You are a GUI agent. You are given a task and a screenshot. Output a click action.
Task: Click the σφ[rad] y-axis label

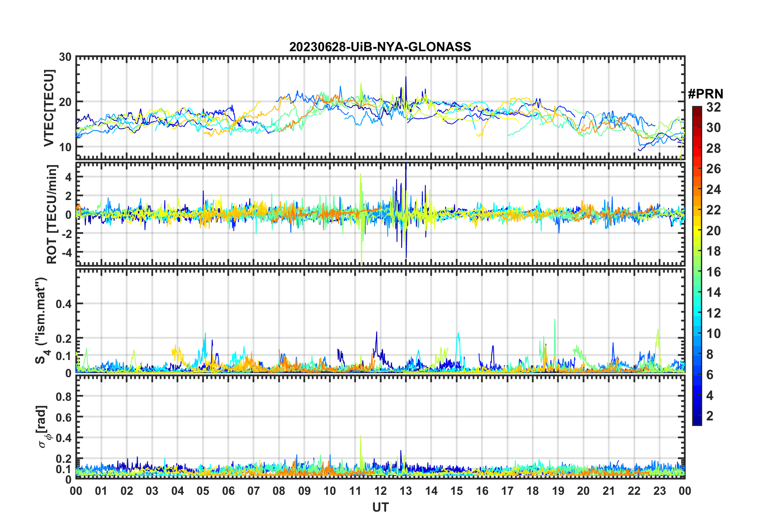(x=43, y=426)
